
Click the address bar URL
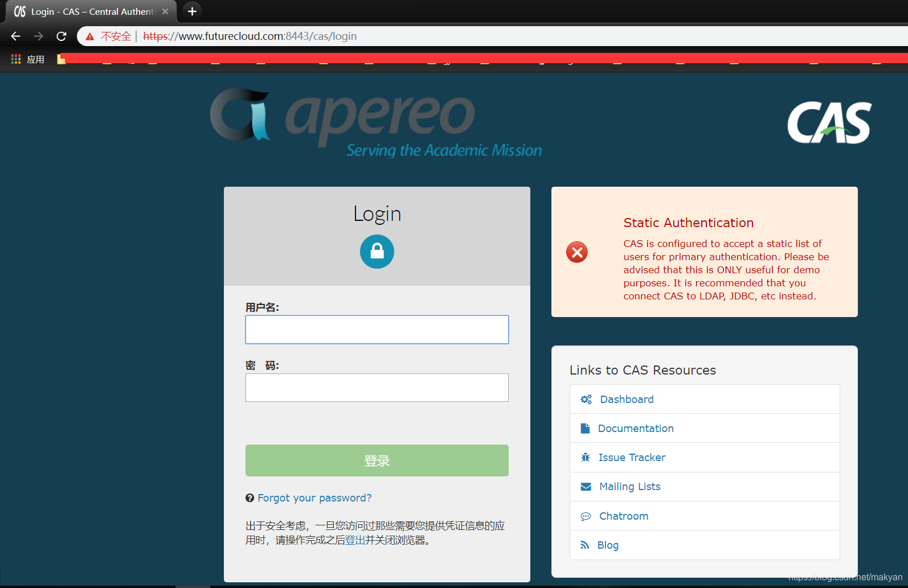tap(250, 36)
